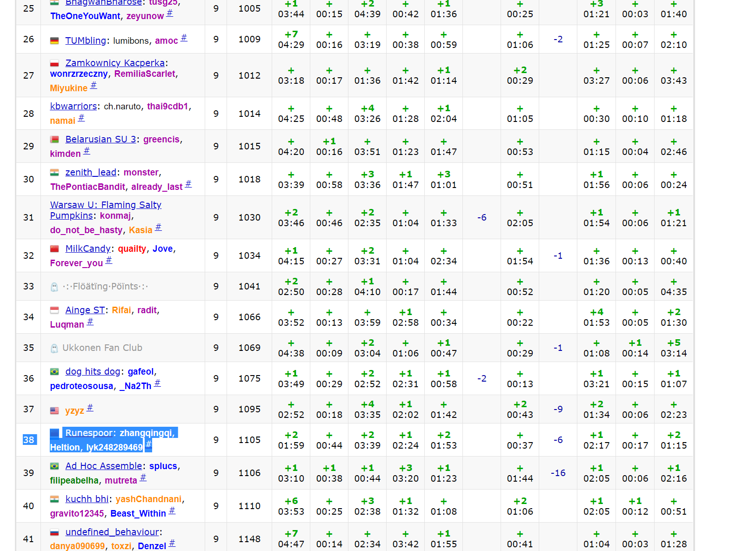Click the US flag next to yzyz
Image resolution: width=756 pixels, height=551 pixels.
click(54, 411)
